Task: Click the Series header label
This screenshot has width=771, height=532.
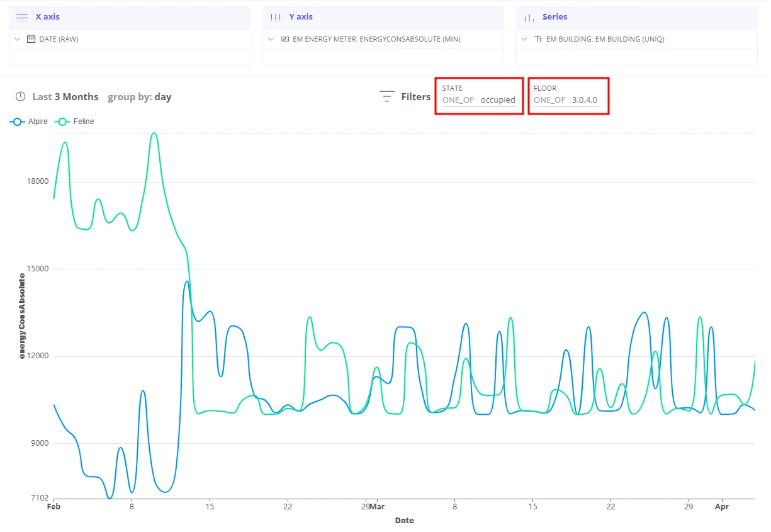Action: (x=554, y=17)
